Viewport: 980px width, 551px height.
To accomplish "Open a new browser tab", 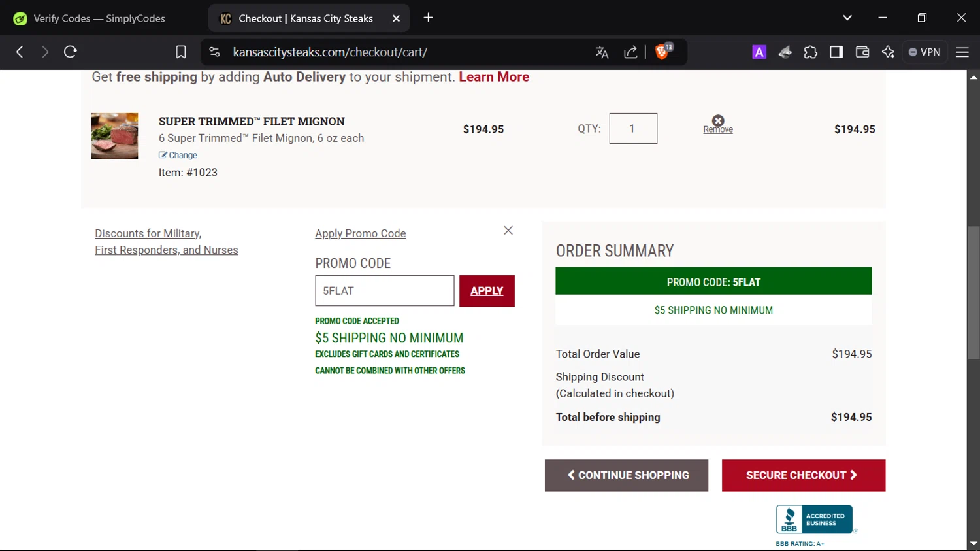I will [429, 18].
